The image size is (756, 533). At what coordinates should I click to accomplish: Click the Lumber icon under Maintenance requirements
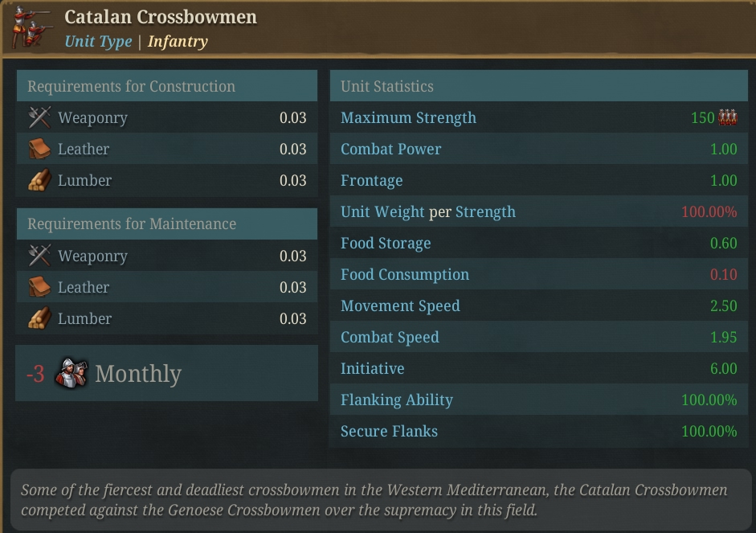coord(39,318)
